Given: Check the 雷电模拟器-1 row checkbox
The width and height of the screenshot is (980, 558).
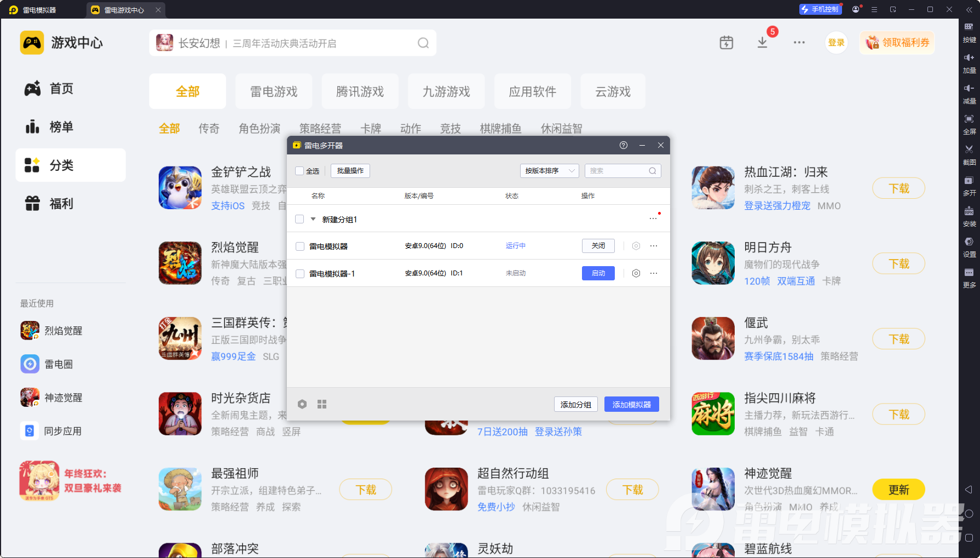Looking at the screenshot, I should click(x=300, y=274).
